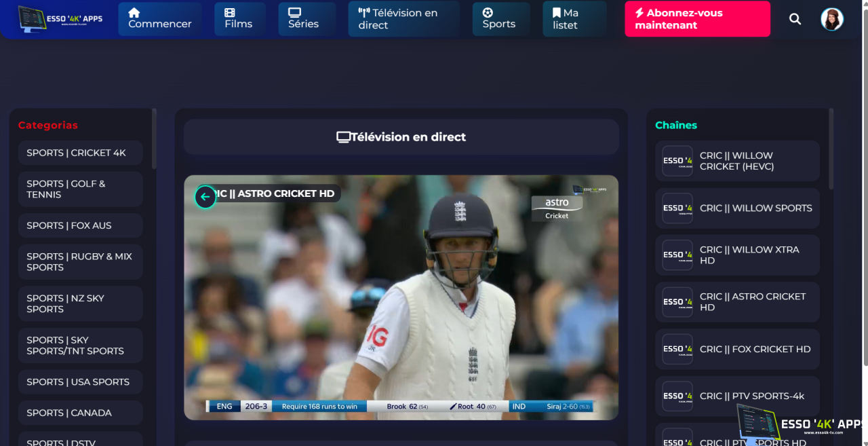The height and width of the screenshot is (446, 868).
Task: Click the ESSO 4K Apps header logo
Action: tap(60, 19)
